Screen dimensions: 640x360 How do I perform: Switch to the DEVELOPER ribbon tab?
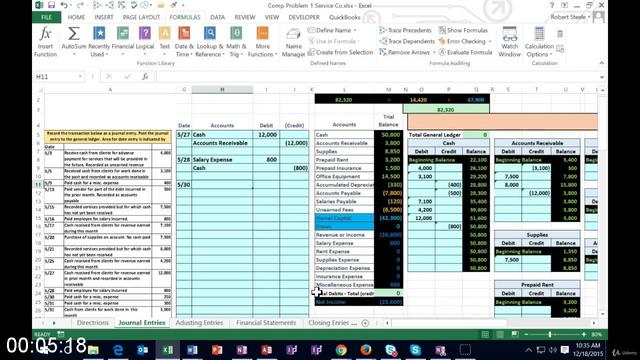coord(304,17)
